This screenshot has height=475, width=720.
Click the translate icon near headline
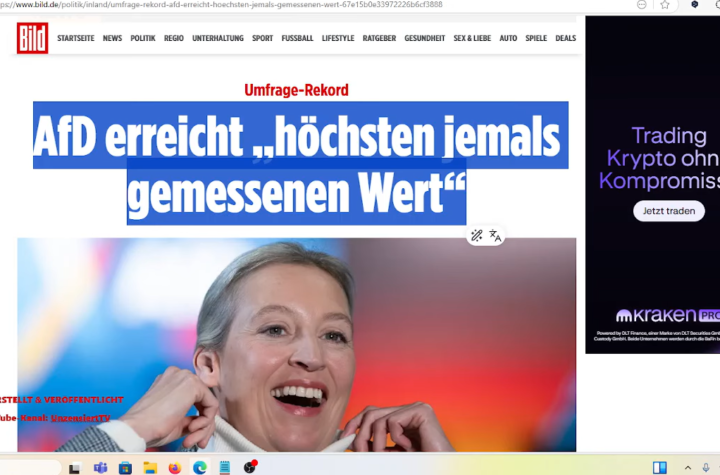(495, 236)
